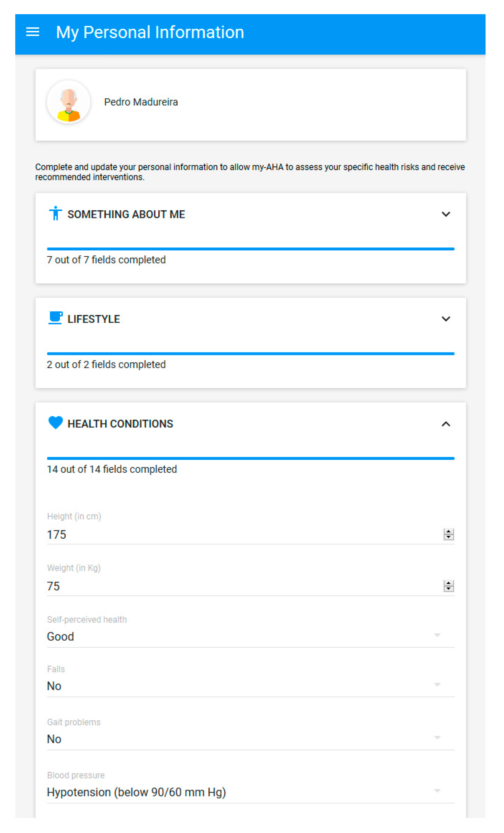Expand the Something About Me chevron
The width and height of the screenshot is (504, 833).
click(445, 214)
